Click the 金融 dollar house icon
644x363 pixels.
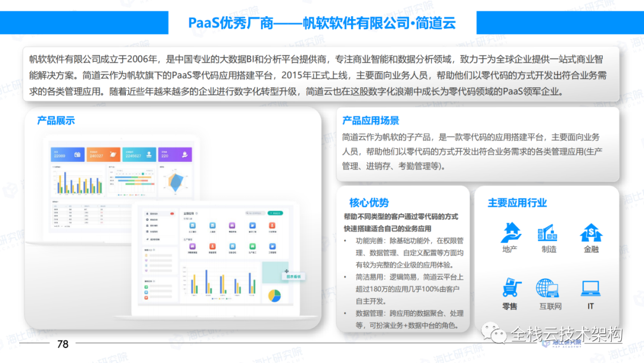coord(591,233)
